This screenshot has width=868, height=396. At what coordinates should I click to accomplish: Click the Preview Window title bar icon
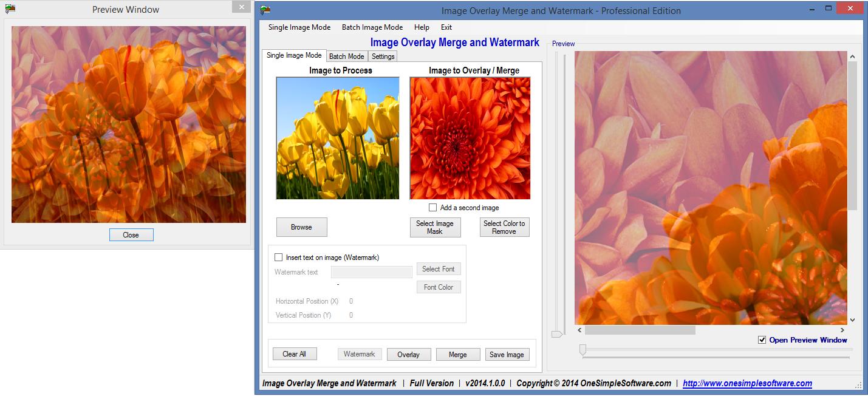coord(10,9)
